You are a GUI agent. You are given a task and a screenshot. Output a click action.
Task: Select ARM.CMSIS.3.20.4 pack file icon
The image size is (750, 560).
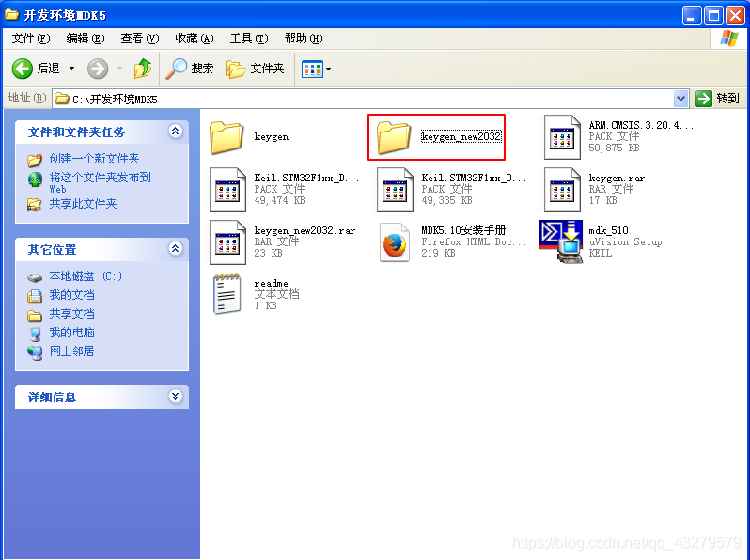[562, 137]
